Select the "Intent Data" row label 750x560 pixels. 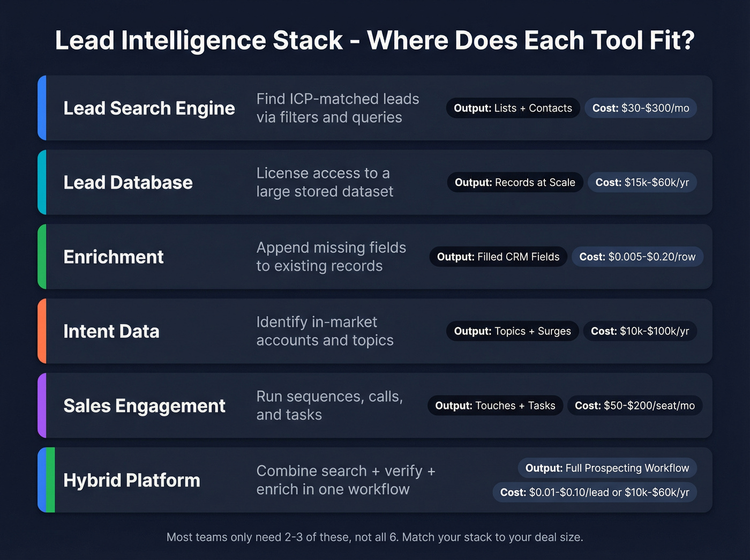pyautogui.click(x=111, y=331)
